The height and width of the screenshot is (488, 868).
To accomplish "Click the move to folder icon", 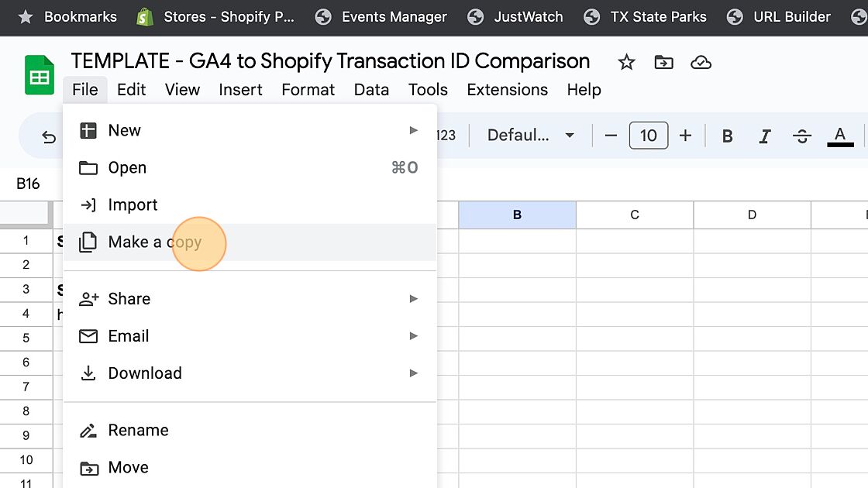I will pyautogui.click(x=663, y=63).
